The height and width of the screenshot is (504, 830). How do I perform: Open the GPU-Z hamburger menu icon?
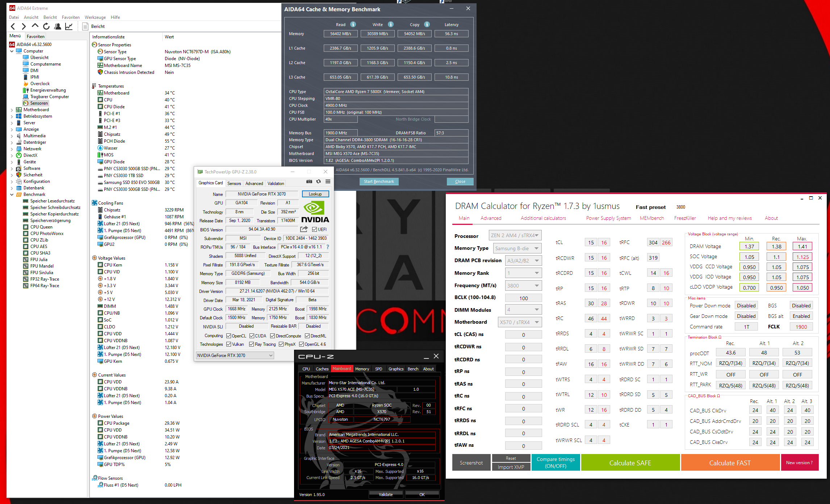(328, 182)
